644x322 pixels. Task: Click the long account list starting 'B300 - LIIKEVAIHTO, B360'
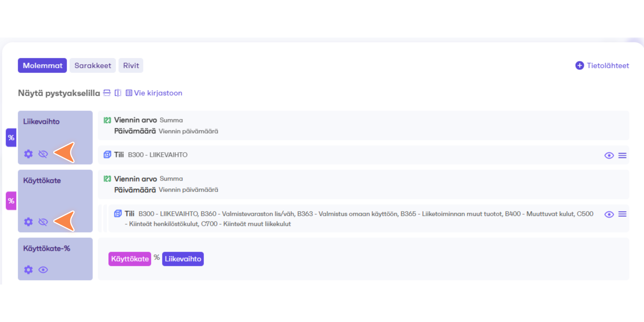point(359,219)
